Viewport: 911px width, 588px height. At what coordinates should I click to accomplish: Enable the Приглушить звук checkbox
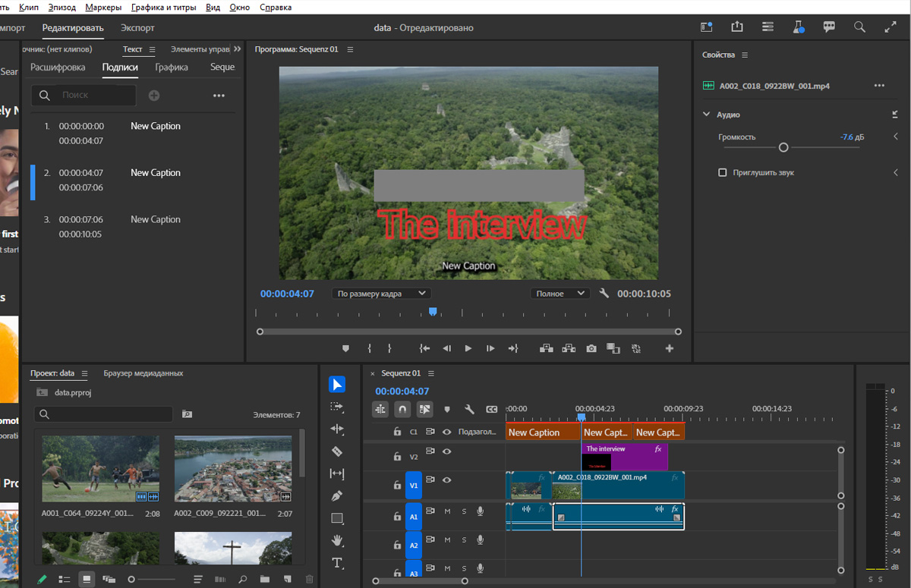(x=723, y=173)
